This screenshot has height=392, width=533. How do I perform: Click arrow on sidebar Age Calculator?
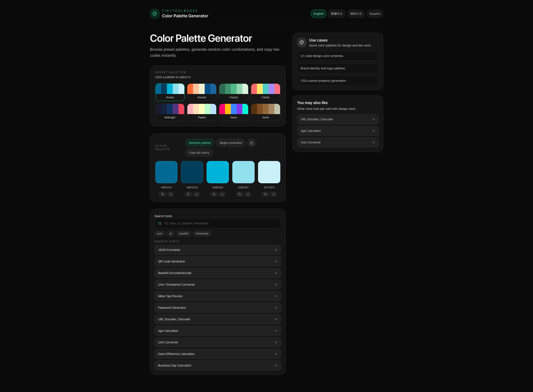[373, 131]
